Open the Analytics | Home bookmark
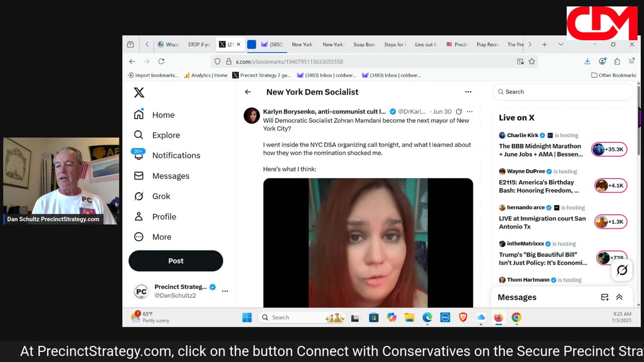Screen dimensions: 644x362 coord(205,75)
